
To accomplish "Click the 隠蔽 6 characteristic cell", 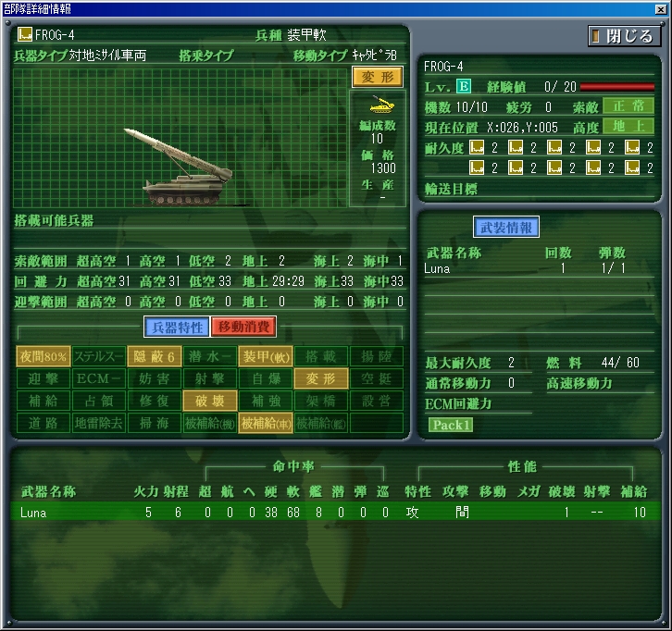I will click(155, 356).
